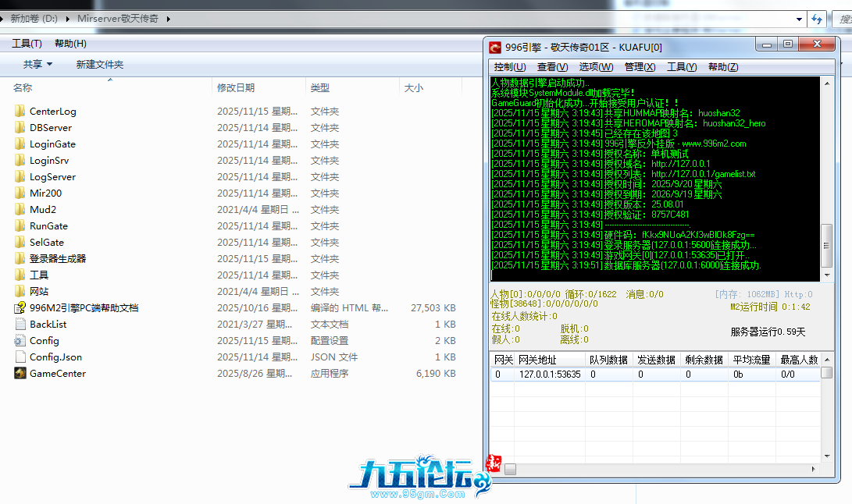This screenshot has height=504, width=852.
Task: Select the Config settings file icon
Action: click(20, 340)
